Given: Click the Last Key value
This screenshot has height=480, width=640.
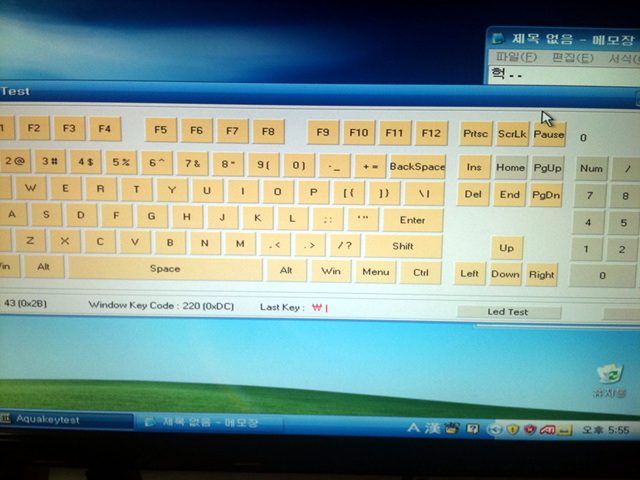Looking at the screenshot, I should click(x=320, y=307).
